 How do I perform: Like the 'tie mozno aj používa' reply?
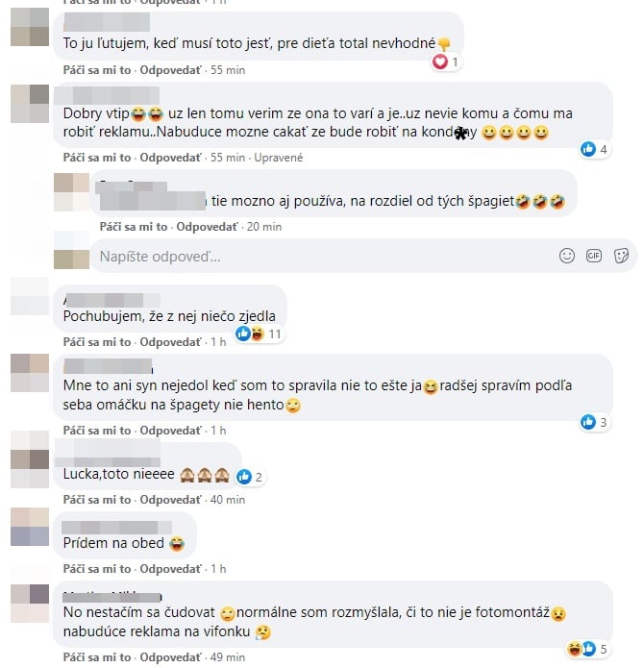coord(134,227)
